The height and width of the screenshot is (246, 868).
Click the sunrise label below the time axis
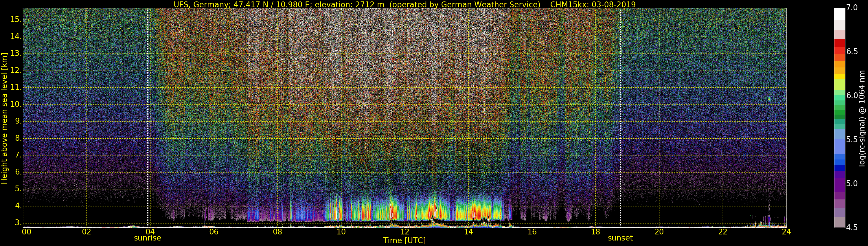coord(148,238)
